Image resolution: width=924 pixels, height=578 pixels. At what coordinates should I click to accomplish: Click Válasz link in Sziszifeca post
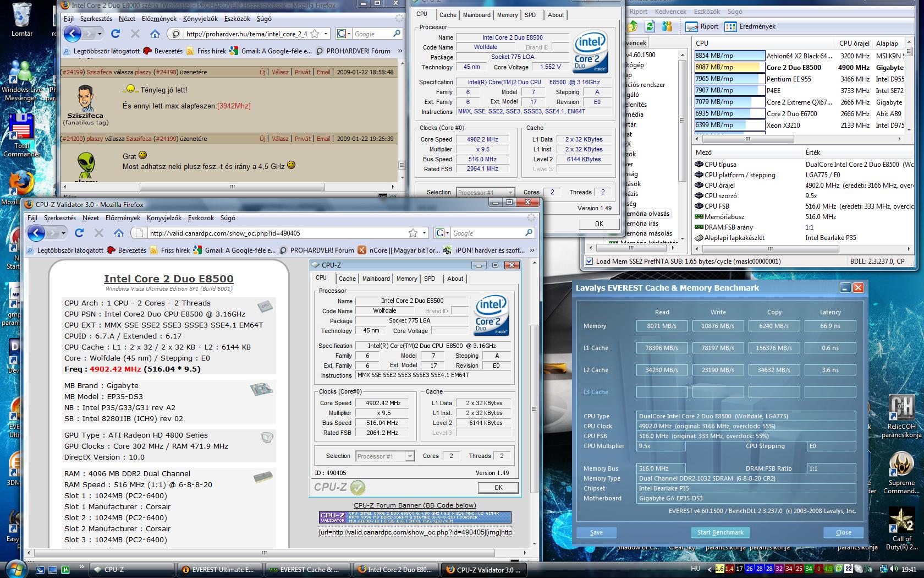tap(280, 72)
